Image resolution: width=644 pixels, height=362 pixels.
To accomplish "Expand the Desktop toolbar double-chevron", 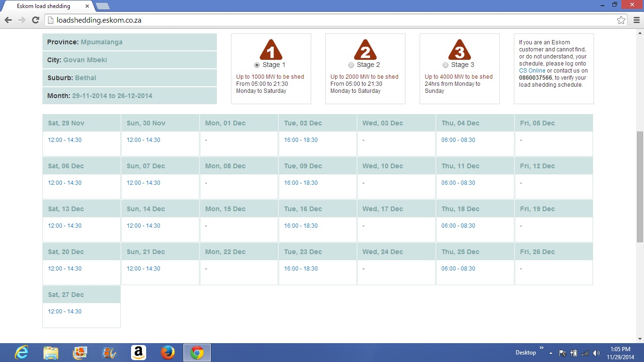I will tap(542, 349).
